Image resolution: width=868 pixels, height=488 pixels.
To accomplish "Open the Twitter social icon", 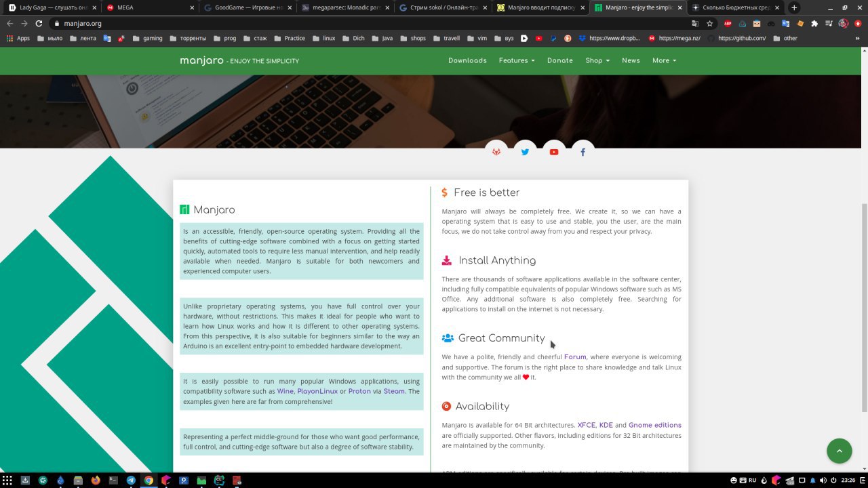I will 525,152.
